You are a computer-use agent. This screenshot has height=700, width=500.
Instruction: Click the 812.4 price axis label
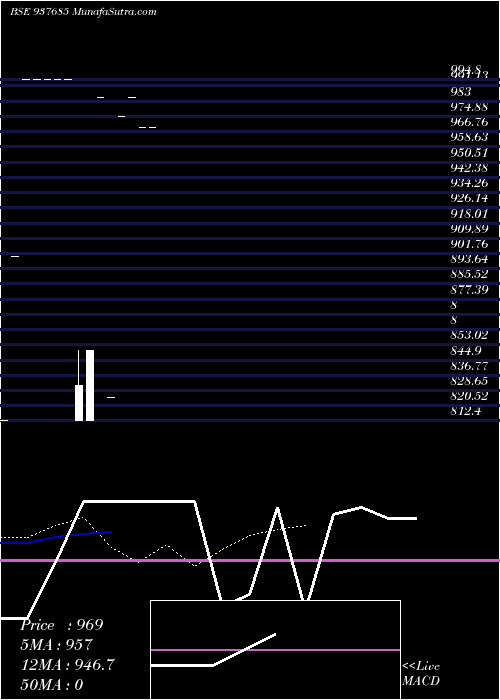(466, 412)
